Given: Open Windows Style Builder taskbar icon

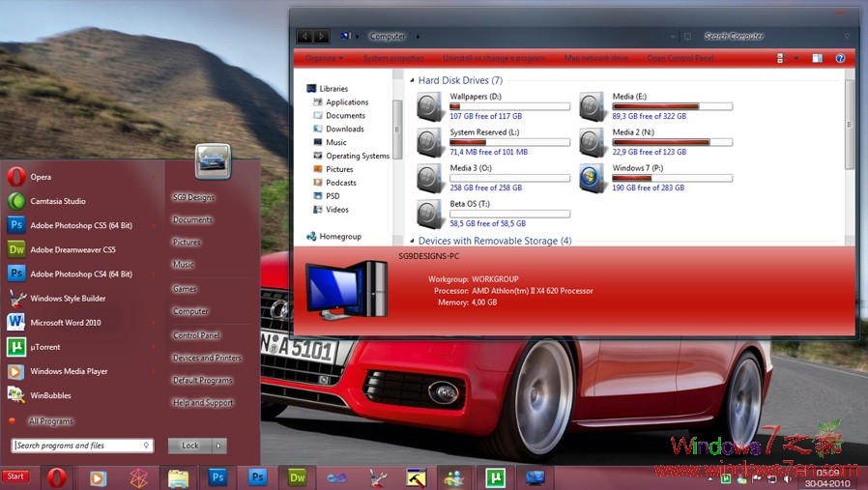Looking at the screenshot, I should [378, 477].
